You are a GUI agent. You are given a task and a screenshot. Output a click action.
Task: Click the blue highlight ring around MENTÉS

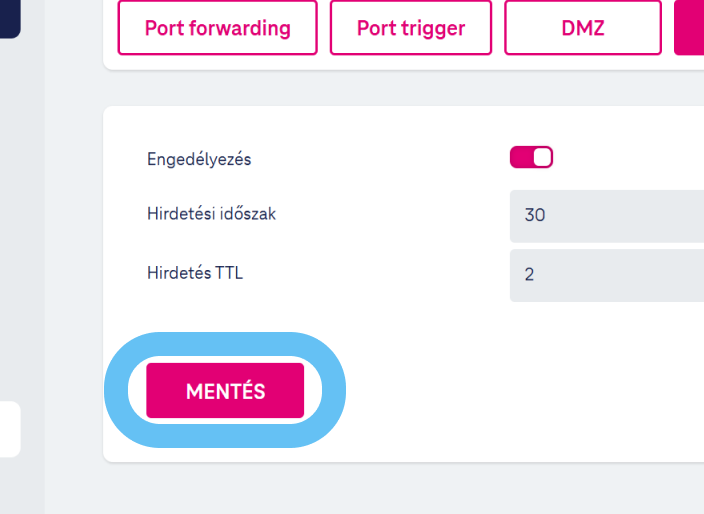tap(120, 390)
